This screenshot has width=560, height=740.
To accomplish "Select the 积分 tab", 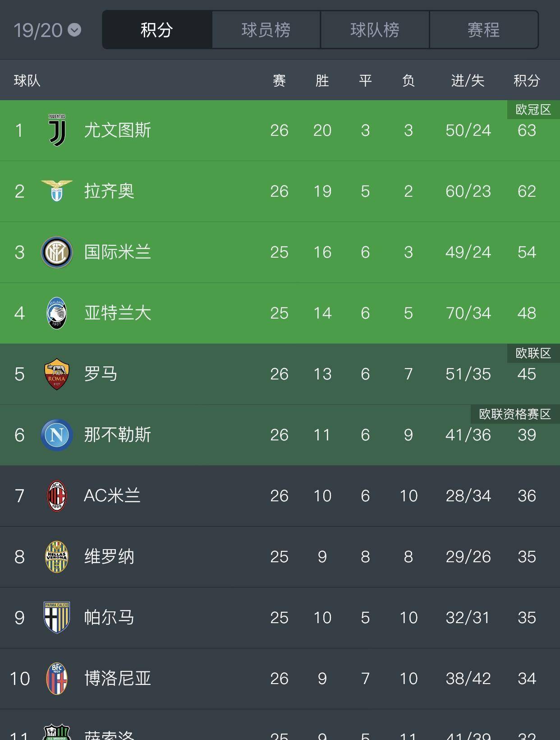I will 157,30.
